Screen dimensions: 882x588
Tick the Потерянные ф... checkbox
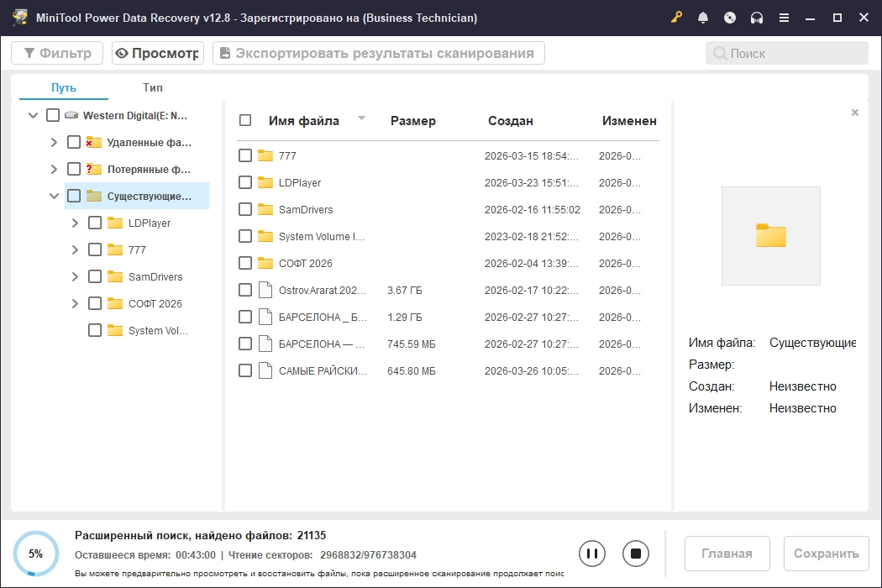[74, 169]
